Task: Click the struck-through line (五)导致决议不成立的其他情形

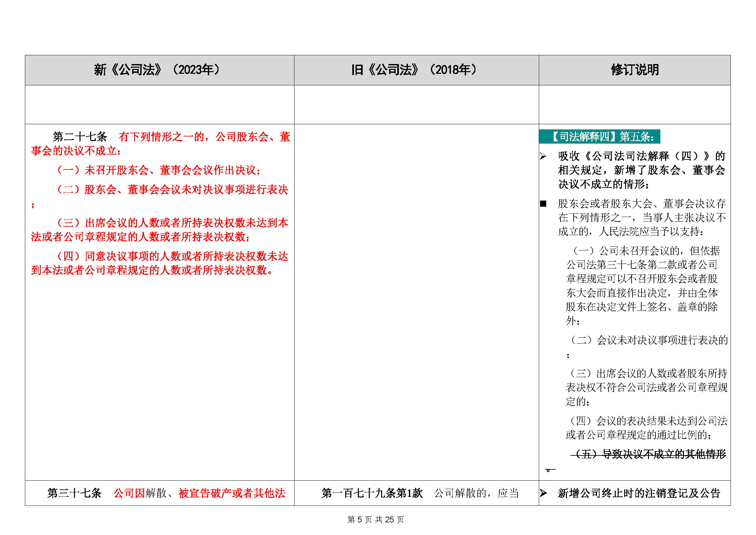Action: [x=648, y=454]
